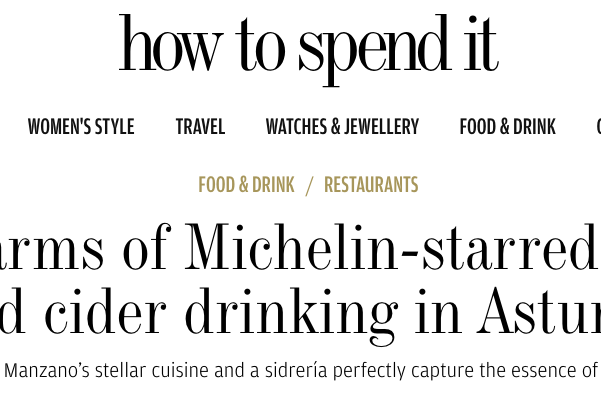
Task: Open Watches & Jewellery in navigation
Action: coord(342,127)
